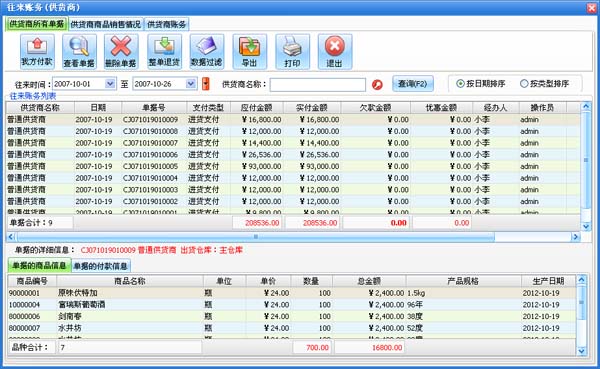Click the 退出 exit icon

[335, 51]
